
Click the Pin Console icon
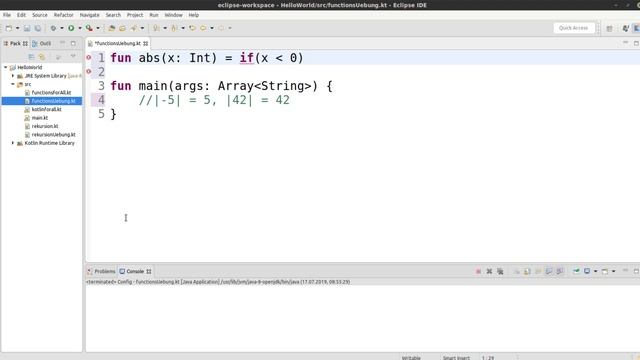click(576, 271)
